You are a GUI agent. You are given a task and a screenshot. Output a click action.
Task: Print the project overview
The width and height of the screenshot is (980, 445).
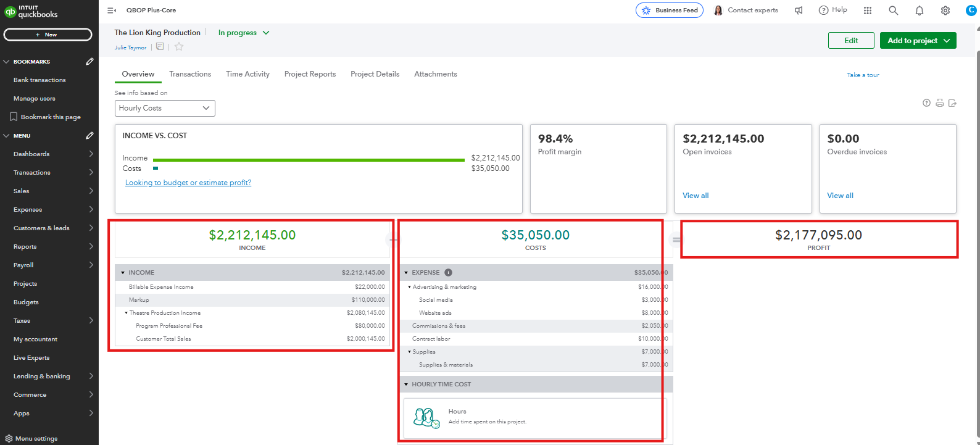[x=939, y=103]
